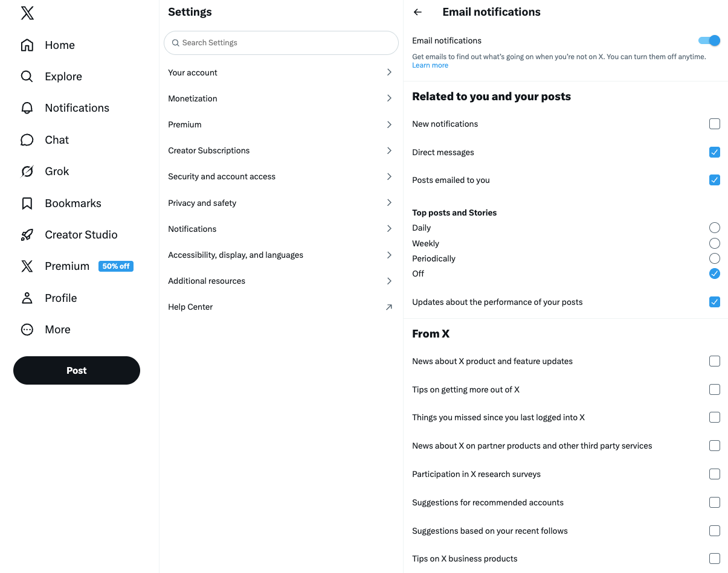The image size is (728, 573).
Task: Open the Bookmarks icon
Action: (x=27, y=203)
